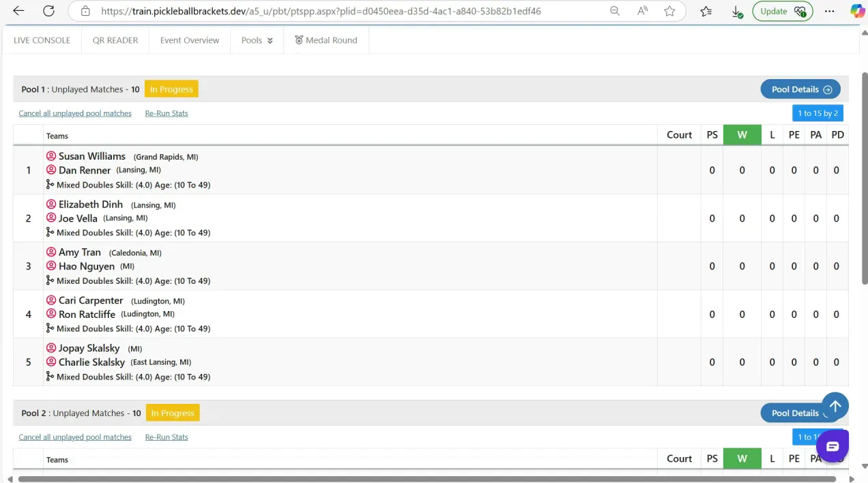Click Pool 1 PS column header

(712, 134)
